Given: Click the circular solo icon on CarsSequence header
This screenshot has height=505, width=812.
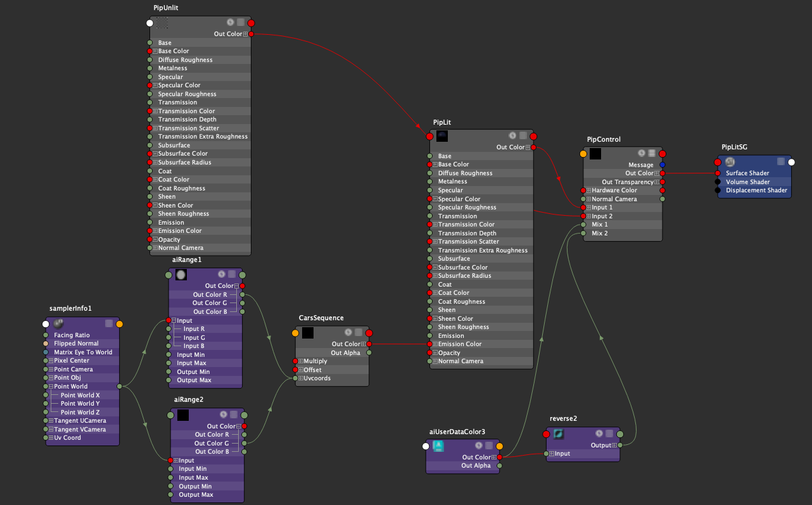Looking at the screenshot, I should coord(348,332).
